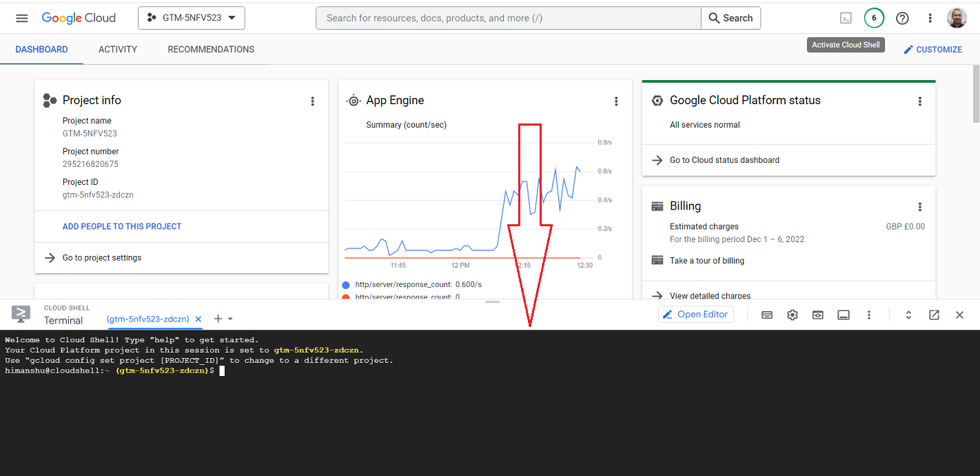Click the top search resources input field

509,18
